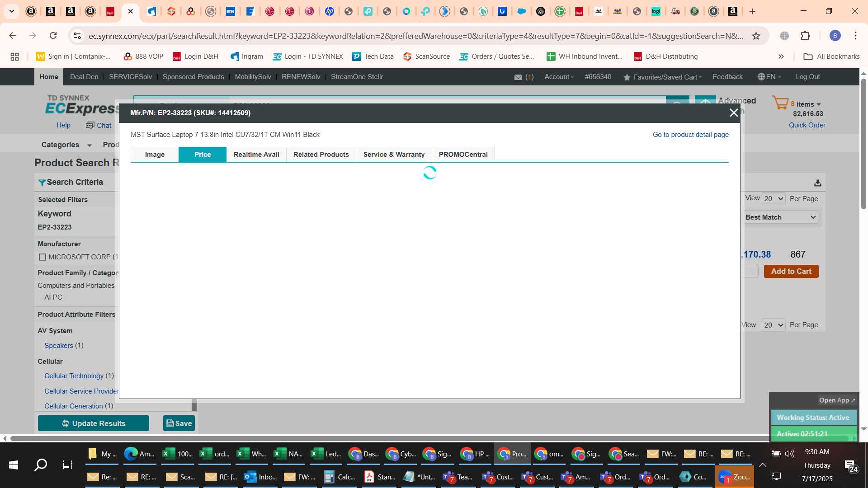Open the Windows Start menu
The width and height of the screenshot is (868, 488).
(14, 465)
